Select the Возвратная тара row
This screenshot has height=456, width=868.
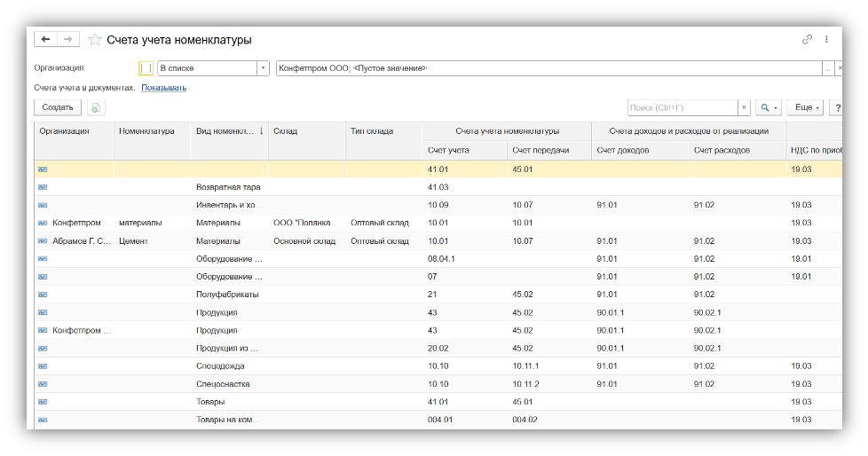click(228, 187)
